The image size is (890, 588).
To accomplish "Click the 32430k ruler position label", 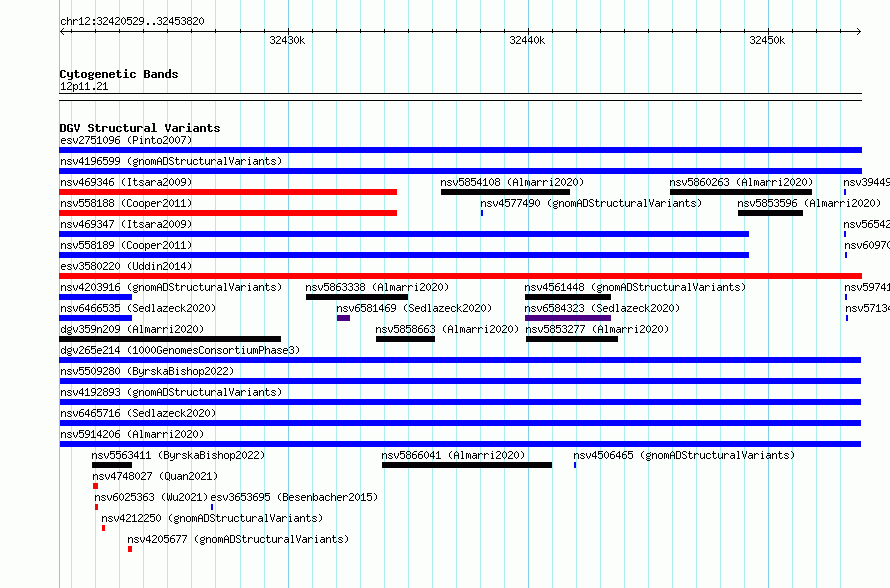I will tap(287, 40).
